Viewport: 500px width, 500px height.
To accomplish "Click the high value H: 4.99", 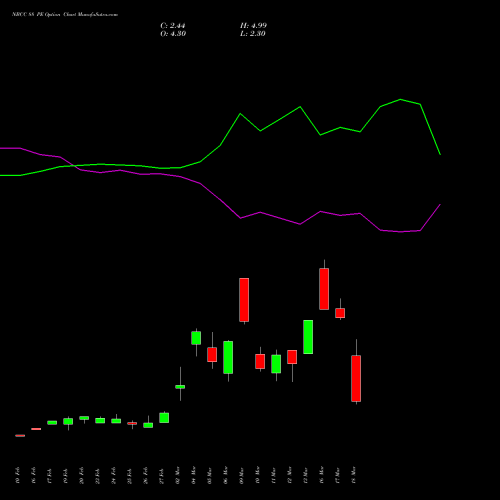I will click(253, 26).
